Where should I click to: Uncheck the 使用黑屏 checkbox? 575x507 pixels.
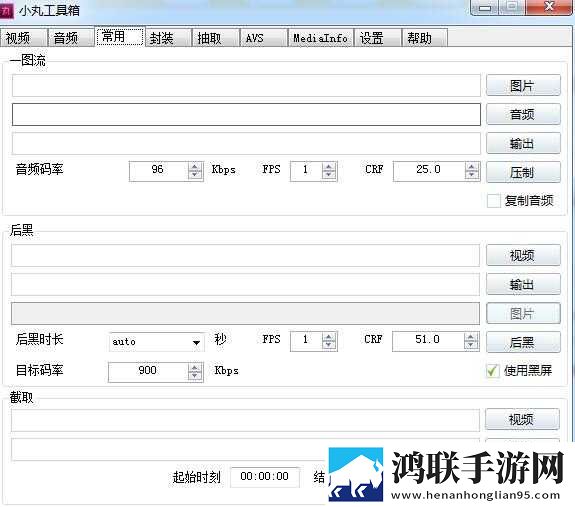pos(492,371)
